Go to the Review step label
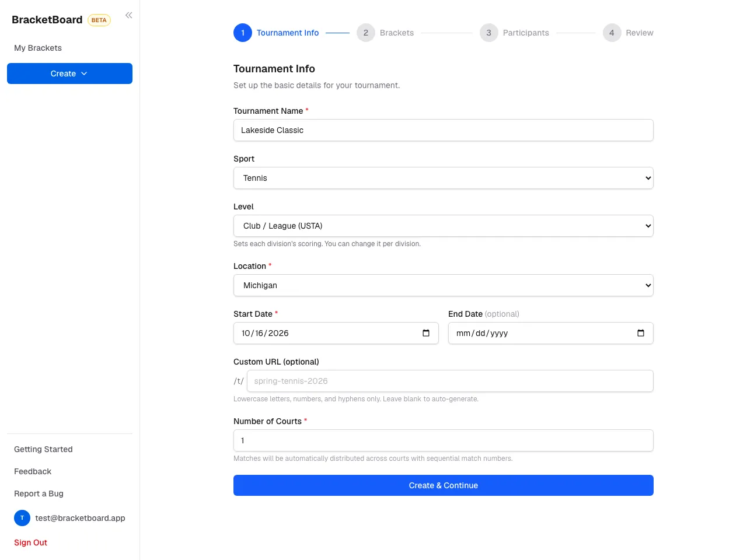 [x=640, y=33]
